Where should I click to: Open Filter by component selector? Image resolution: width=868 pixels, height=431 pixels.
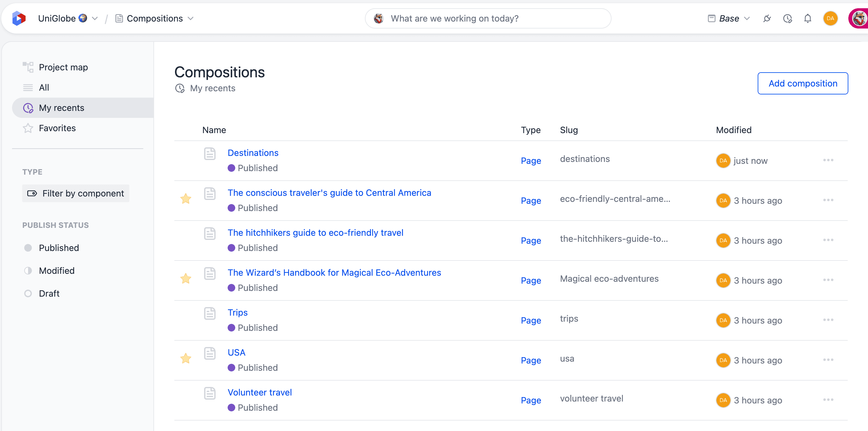(x=76, y=193)
